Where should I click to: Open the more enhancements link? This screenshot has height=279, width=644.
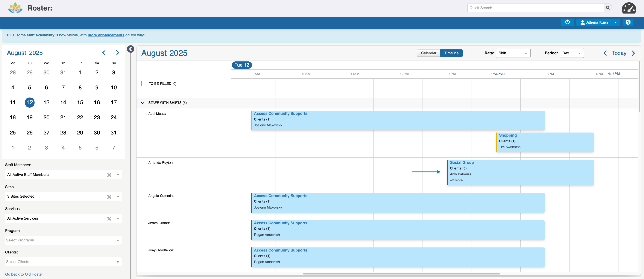106,35
